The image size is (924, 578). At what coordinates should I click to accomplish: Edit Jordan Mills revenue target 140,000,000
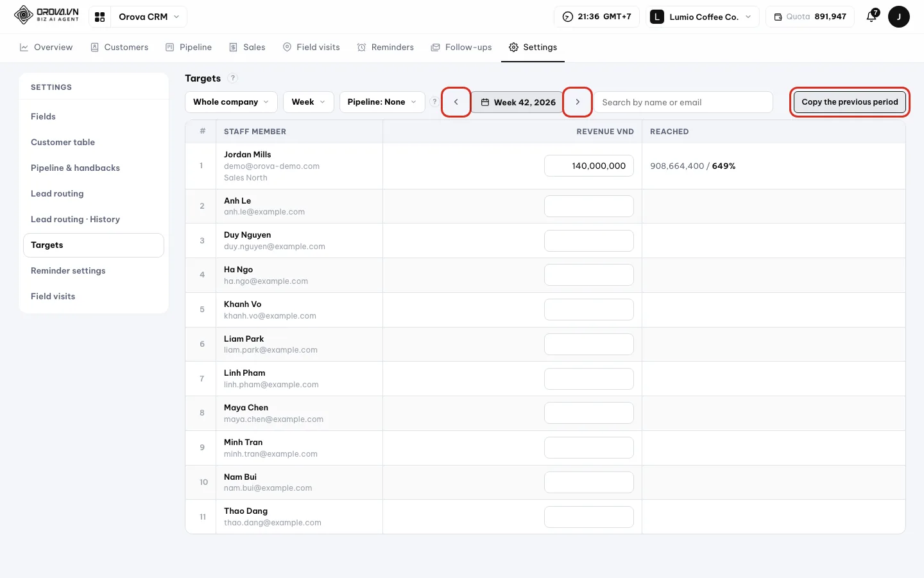tap(589, 166)
